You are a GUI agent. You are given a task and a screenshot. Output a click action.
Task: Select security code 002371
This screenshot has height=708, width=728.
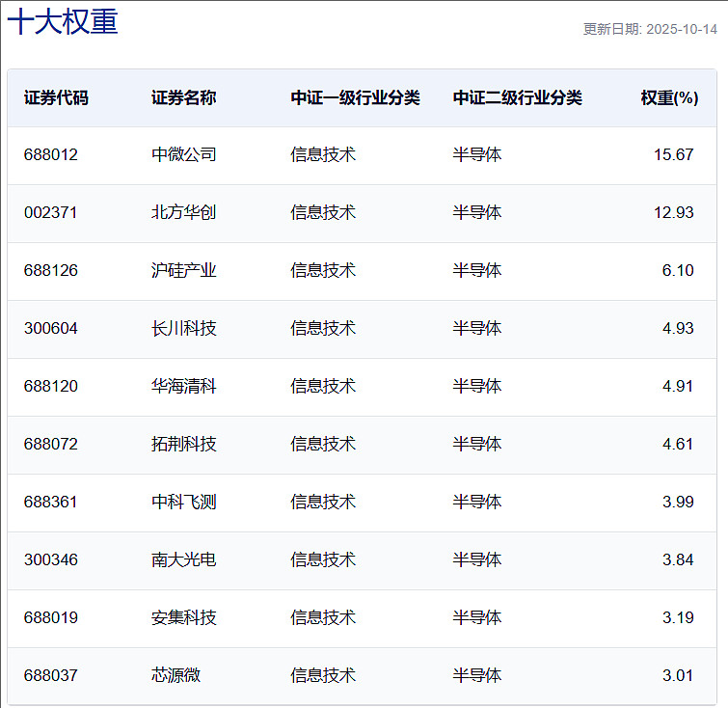50,213
